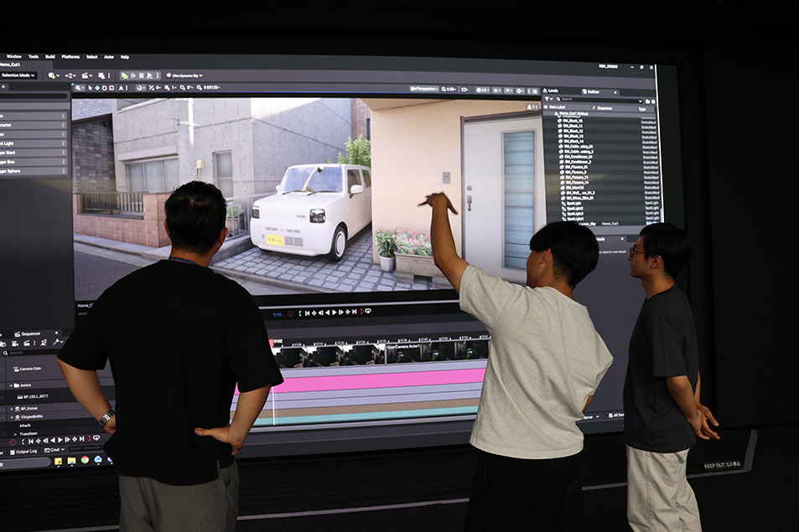This screenshot has height=532, width=799.
Task: Click the Stop simulation square button
Action: [x=142, y=75]
